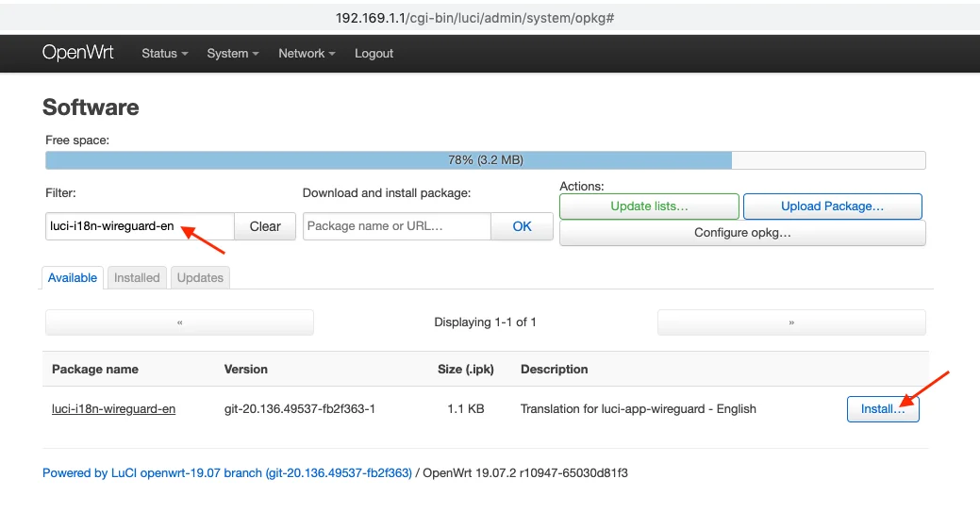Expand the System menu in navbar

pos(232,54)
